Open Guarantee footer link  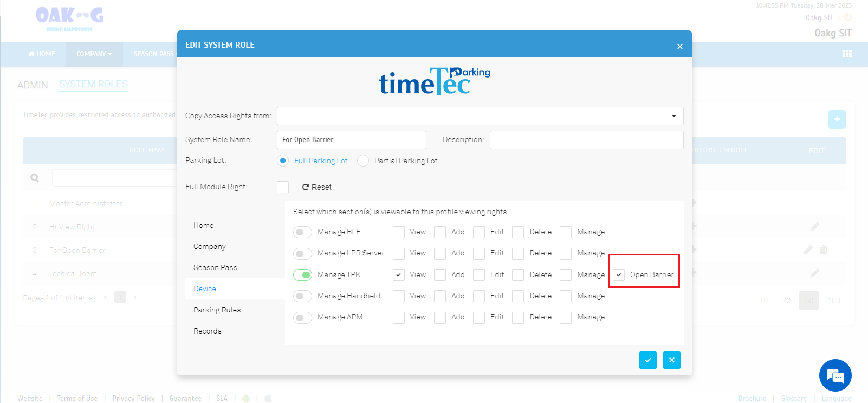click(185, 399)
